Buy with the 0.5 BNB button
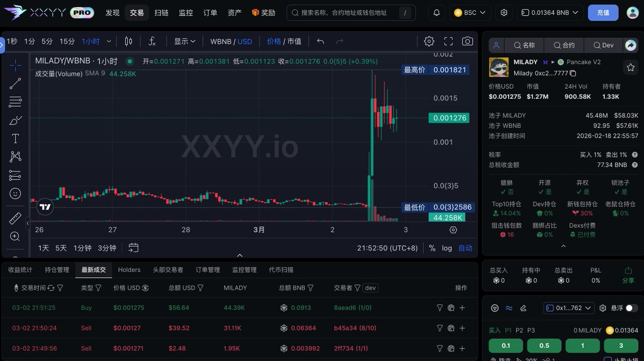 [544, 345]
